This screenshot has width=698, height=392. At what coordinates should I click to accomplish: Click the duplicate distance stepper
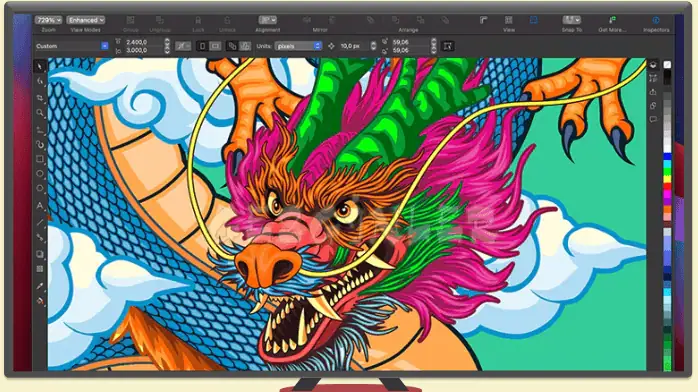(x=434, y=46)
